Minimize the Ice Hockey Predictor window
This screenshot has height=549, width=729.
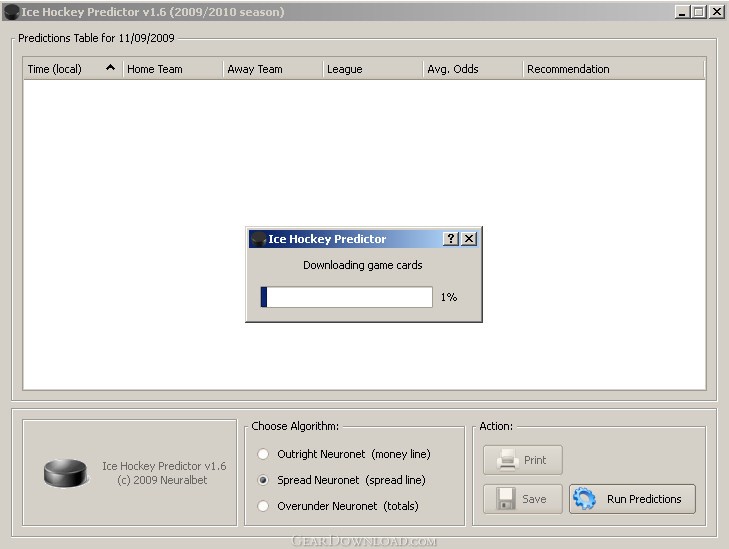coord(682,12)
